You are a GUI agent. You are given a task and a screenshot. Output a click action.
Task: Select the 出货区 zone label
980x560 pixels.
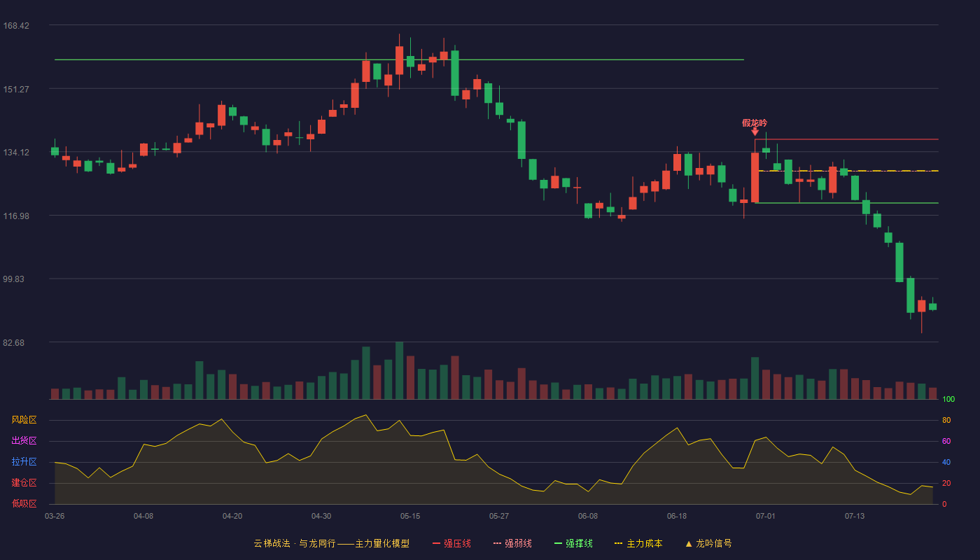(24, 441)
